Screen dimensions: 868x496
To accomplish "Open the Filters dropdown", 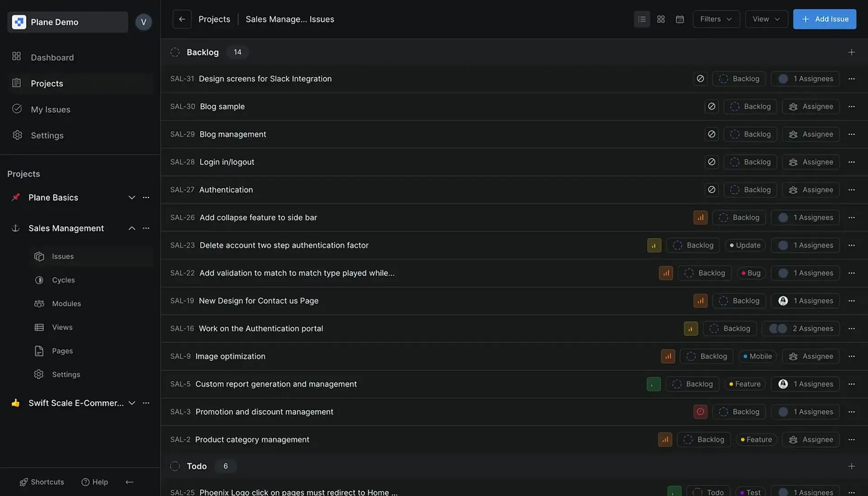I will click(716, 19).
